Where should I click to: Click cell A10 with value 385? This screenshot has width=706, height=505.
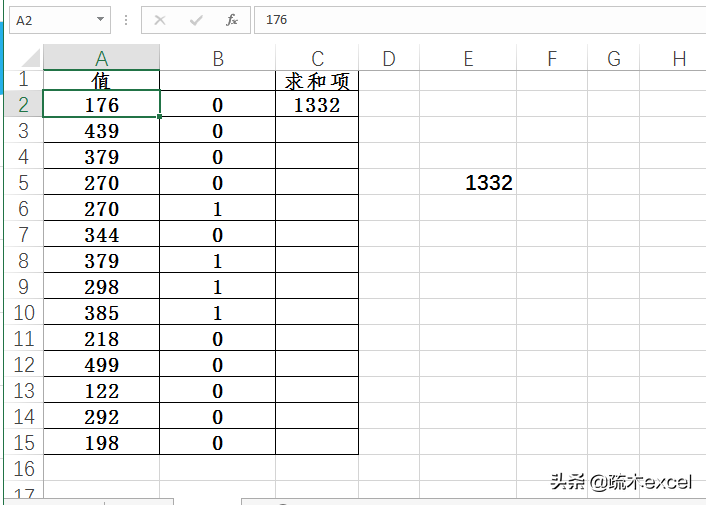click(x=101, y=312)
